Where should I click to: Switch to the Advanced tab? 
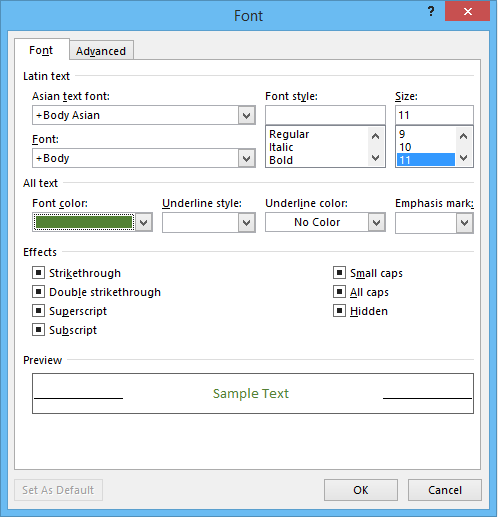101,51
